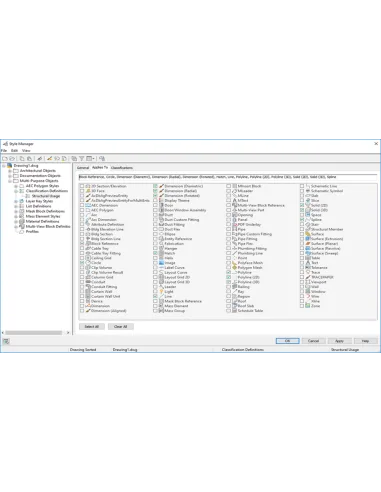Select Profiles in the tree
The width and height of the screenshot is (381, 492).
[x=32, y=232]
